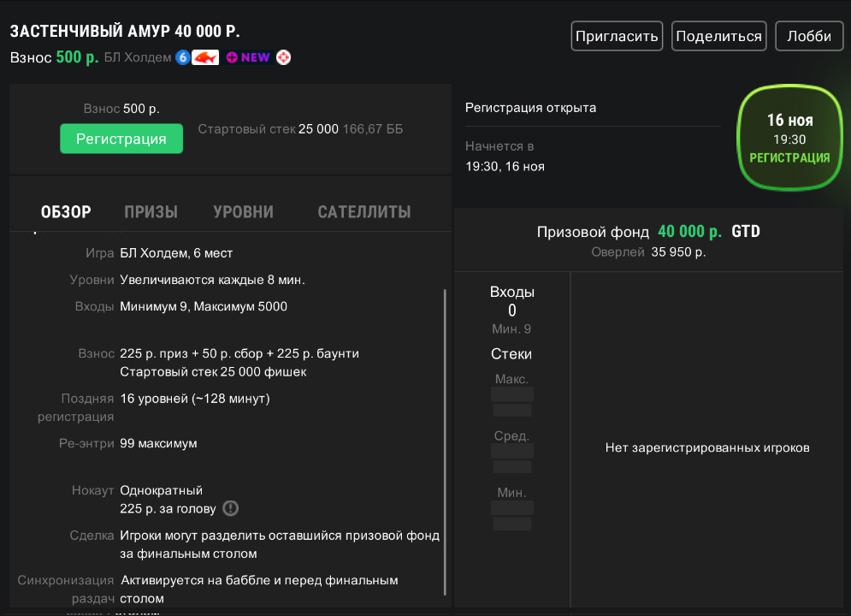851x616 pixels.
Task: Select the Сателлиты tab
Action: tap(363, 212)
